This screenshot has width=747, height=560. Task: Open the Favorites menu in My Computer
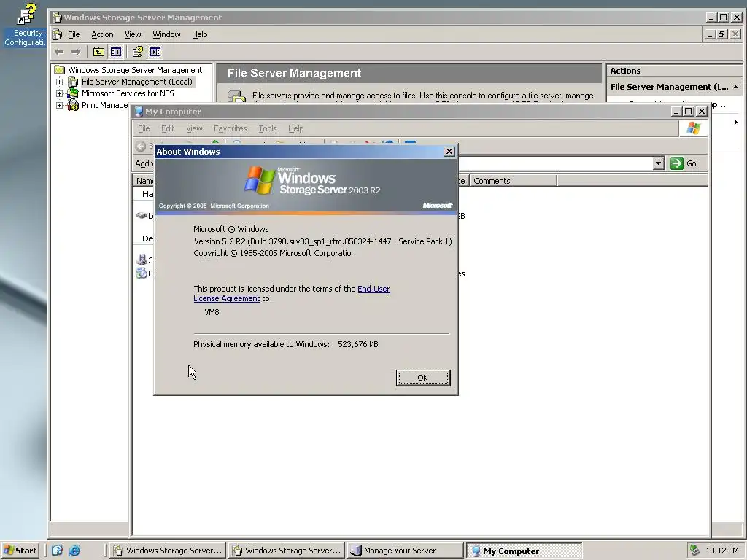click(x=230, y=128)
